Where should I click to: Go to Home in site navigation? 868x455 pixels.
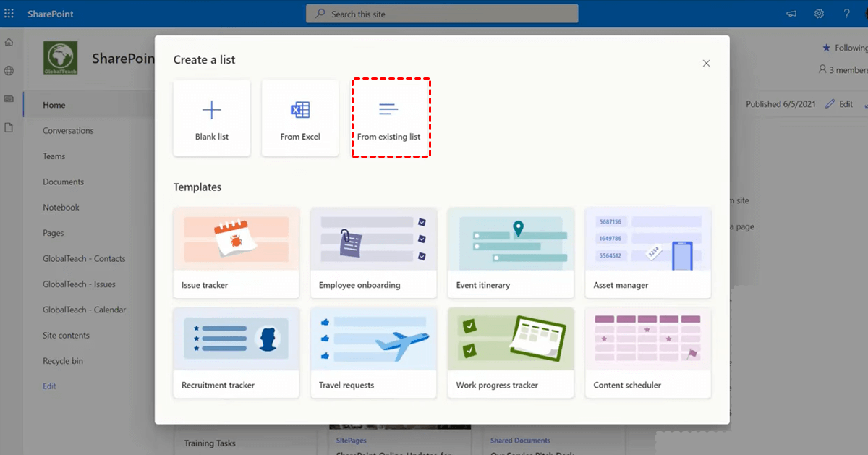54,105
